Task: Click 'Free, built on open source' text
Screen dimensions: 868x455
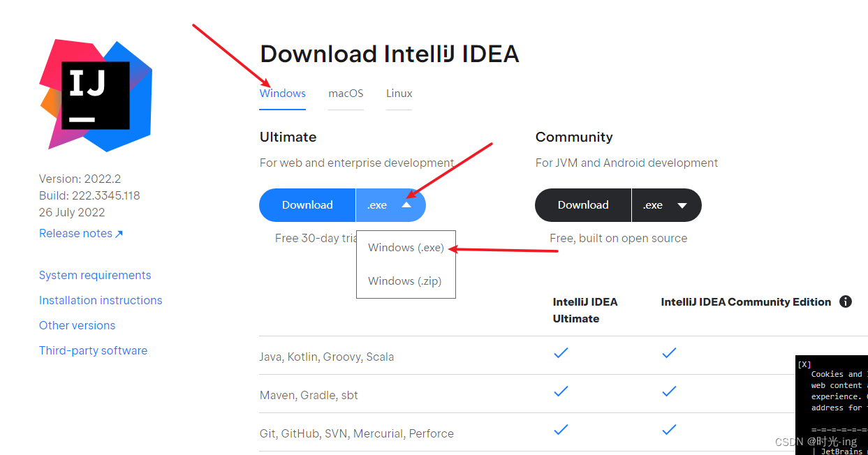Action: [618, 238]
